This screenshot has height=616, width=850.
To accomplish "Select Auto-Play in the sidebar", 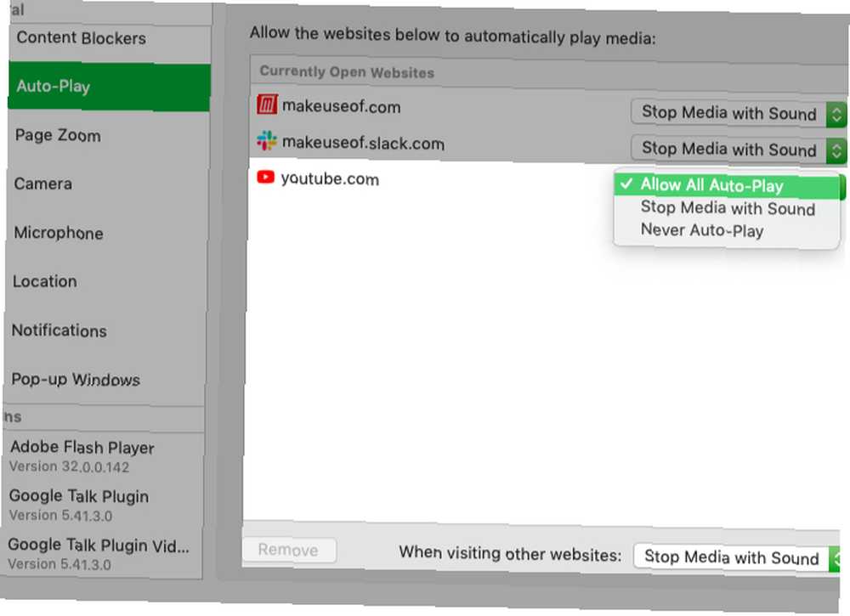I will [x=109, y=87].
